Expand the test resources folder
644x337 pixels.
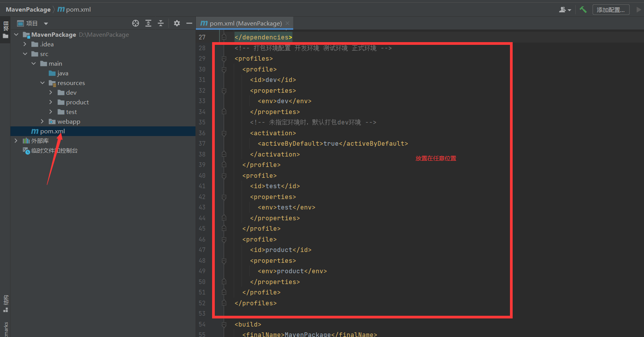point(51,112)
